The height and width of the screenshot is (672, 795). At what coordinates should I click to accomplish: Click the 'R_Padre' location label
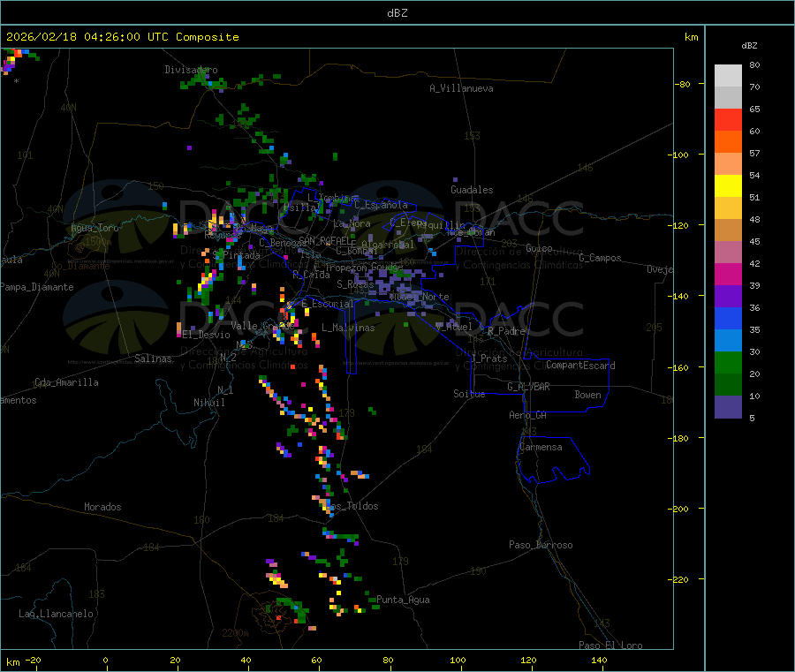pyautogui.click(x=506, y=331)
